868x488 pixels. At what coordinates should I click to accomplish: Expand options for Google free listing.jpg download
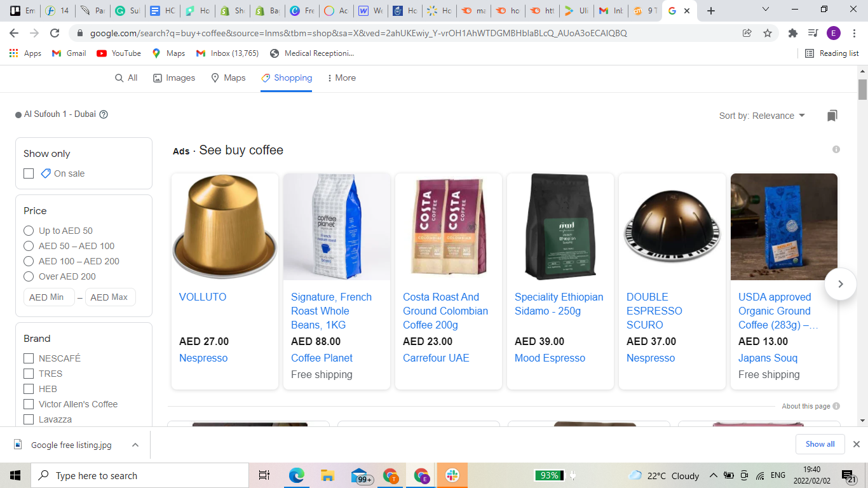coord(135,445)
